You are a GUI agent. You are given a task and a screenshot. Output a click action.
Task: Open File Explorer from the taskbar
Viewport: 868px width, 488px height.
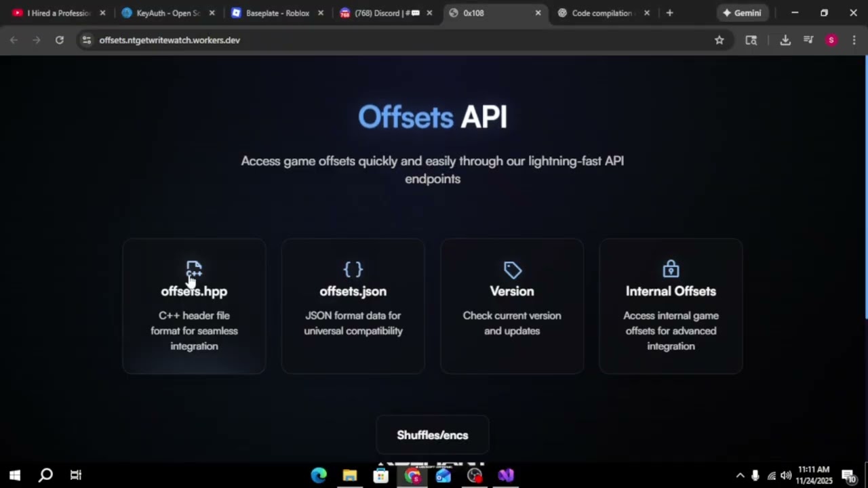click(350, 475)
